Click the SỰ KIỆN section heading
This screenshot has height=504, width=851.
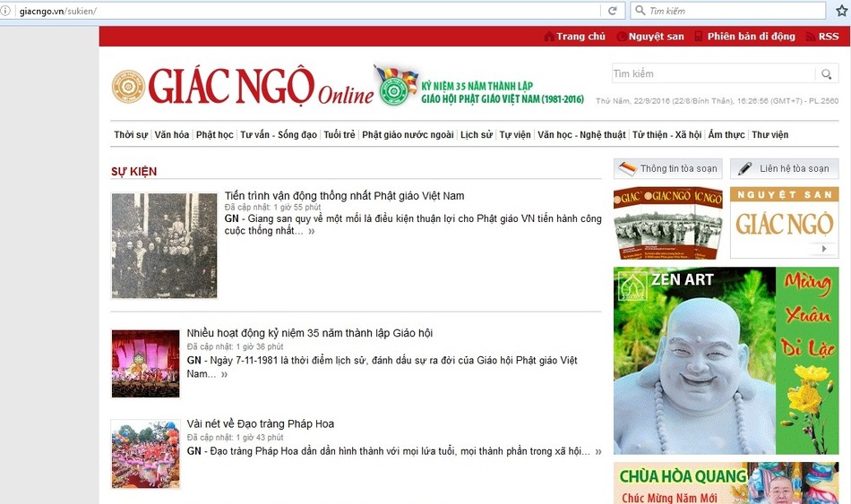134,172
